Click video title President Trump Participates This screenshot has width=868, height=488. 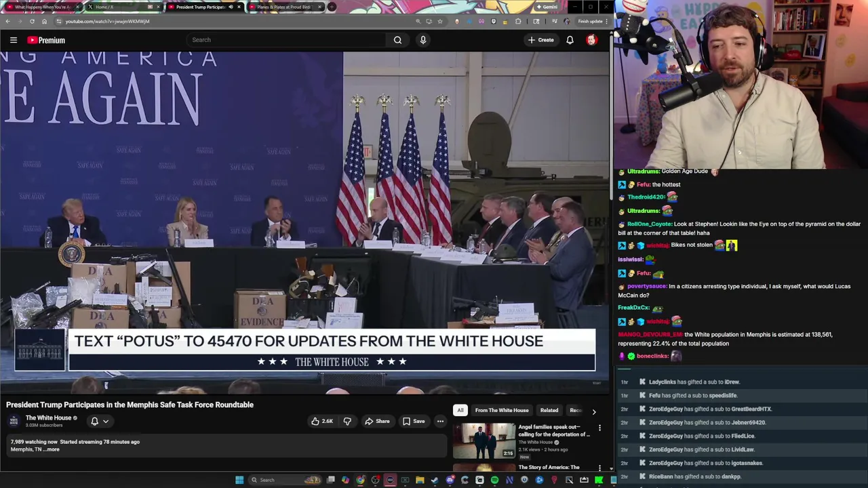tap(130, 405)
